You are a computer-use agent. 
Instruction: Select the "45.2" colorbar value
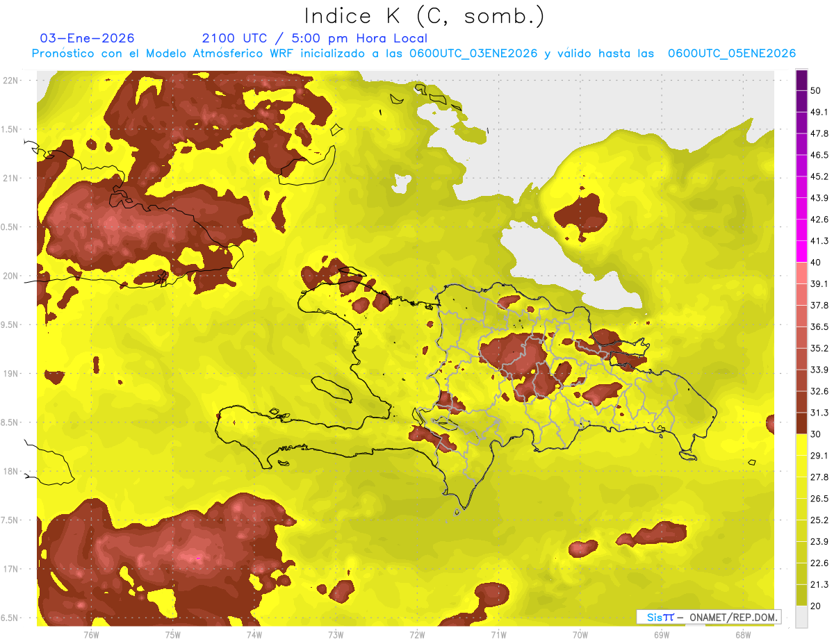[x=820, y=176]
